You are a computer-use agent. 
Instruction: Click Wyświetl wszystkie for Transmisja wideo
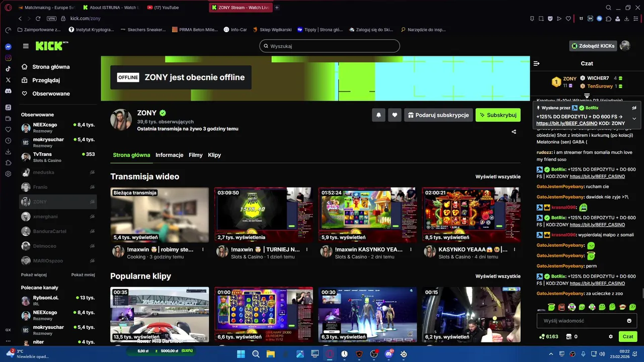coord(498,176)
